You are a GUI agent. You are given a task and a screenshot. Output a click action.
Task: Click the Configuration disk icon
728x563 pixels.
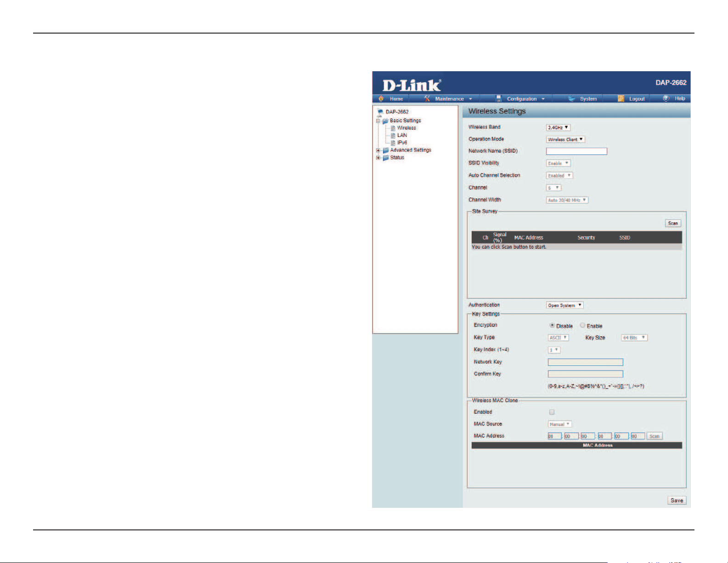tap(498, 98)
